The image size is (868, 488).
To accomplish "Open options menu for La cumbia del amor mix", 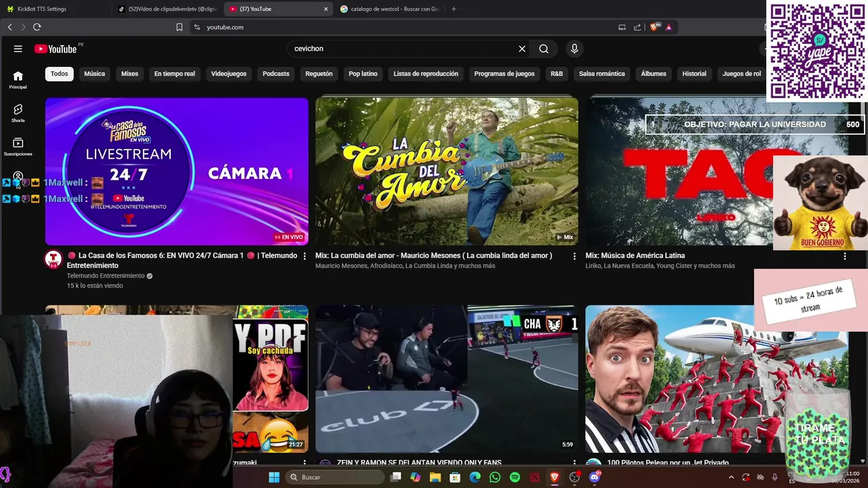I will point(574,256).
